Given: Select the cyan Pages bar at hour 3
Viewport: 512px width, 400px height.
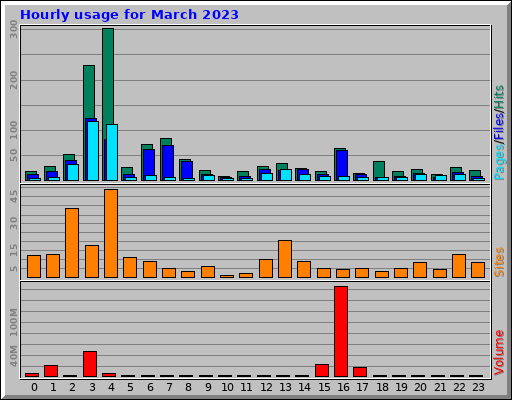Looking at the screenshot, I should pyautogui.click(x=93, y=151).
